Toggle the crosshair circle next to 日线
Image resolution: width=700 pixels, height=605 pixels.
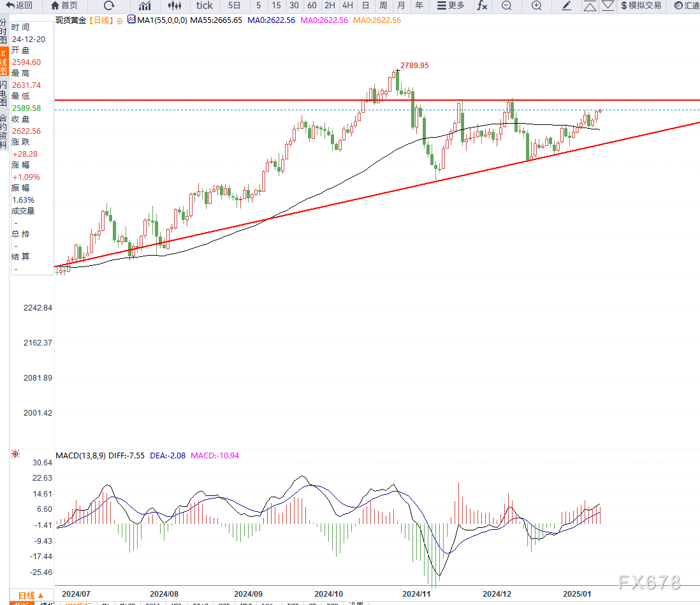point(120,20)
